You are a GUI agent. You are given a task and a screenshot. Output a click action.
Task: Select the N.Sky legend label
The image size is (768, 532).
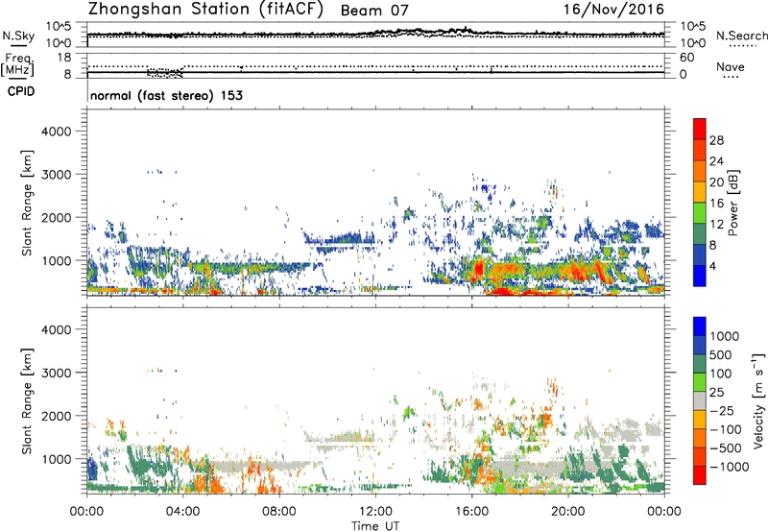click(18, 36)
